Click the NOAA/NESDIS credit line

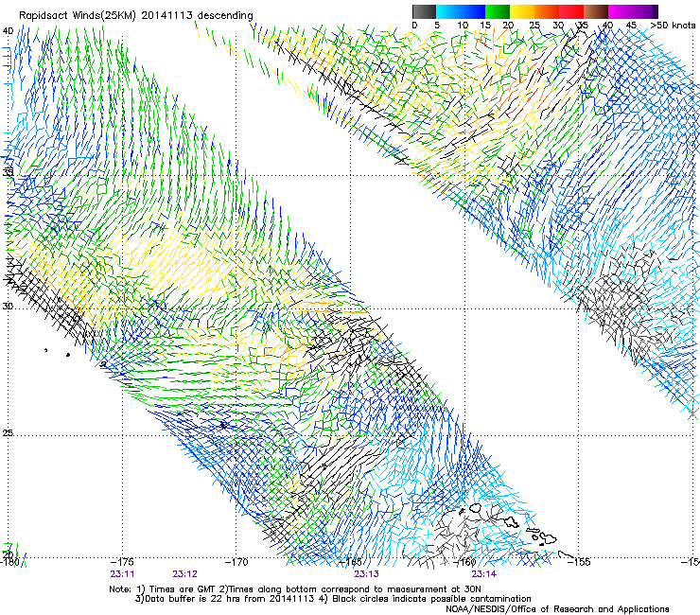[x=557, y=609]
